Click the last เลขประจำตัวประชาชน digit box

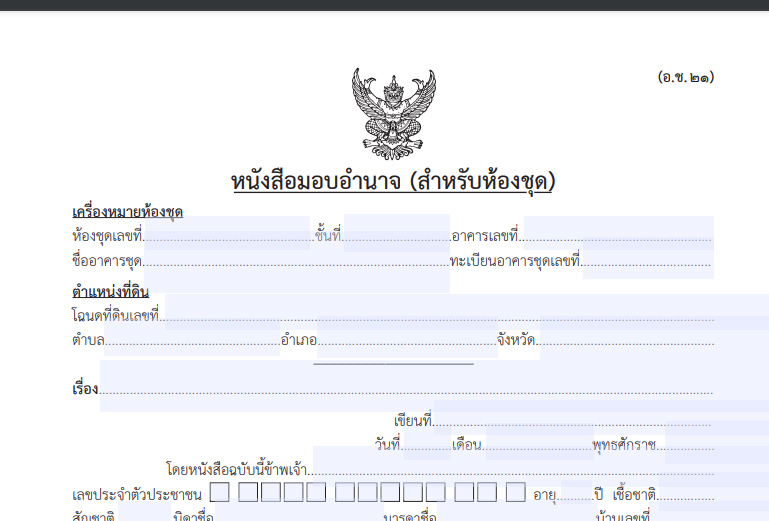516,493
